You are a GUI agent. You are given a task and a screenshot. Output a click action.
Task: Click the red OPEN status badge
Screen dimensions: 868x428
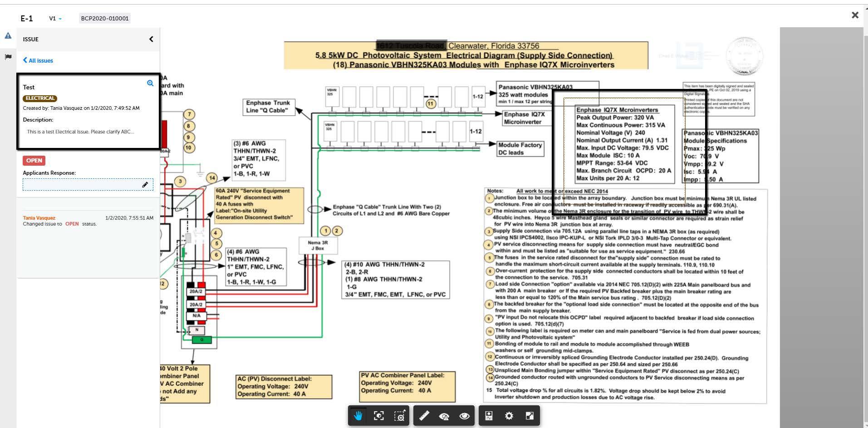pos(34,161)
